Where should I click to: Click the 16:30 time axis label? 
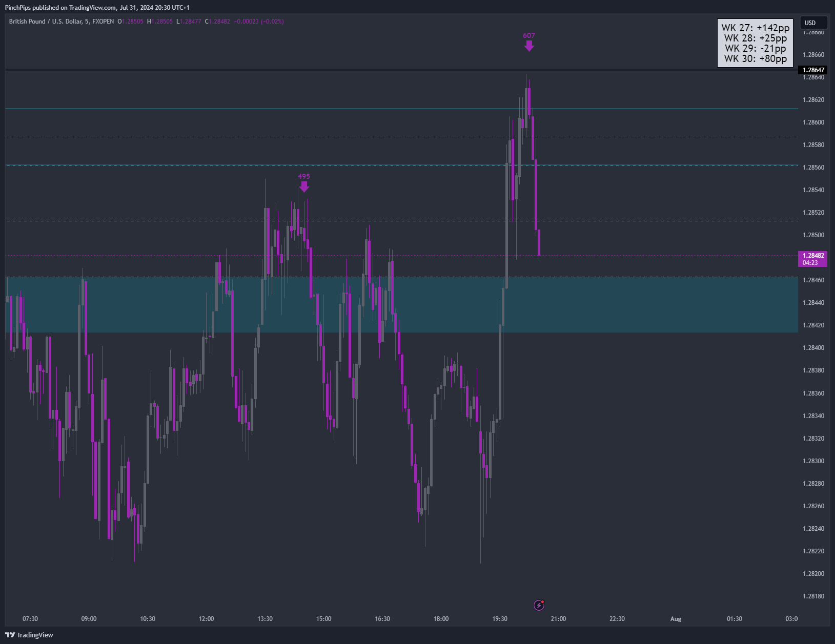click(382, 619)
